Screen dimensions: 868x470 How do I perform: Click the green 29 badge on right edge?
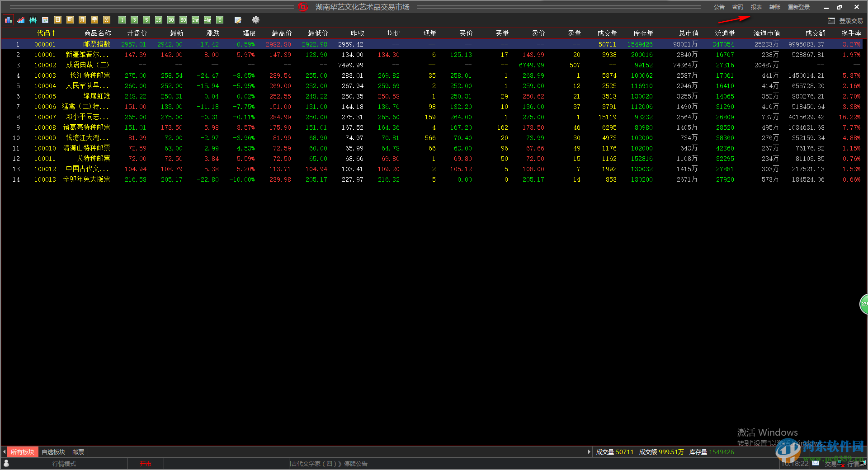864,304
